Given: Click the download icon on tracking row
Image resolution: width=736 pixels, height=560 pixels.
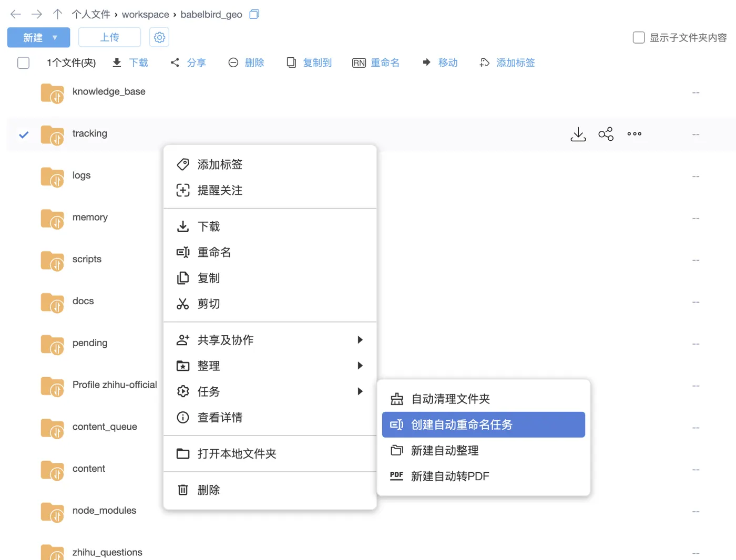Looking at the screenshot, I should [x=578, y=134].
